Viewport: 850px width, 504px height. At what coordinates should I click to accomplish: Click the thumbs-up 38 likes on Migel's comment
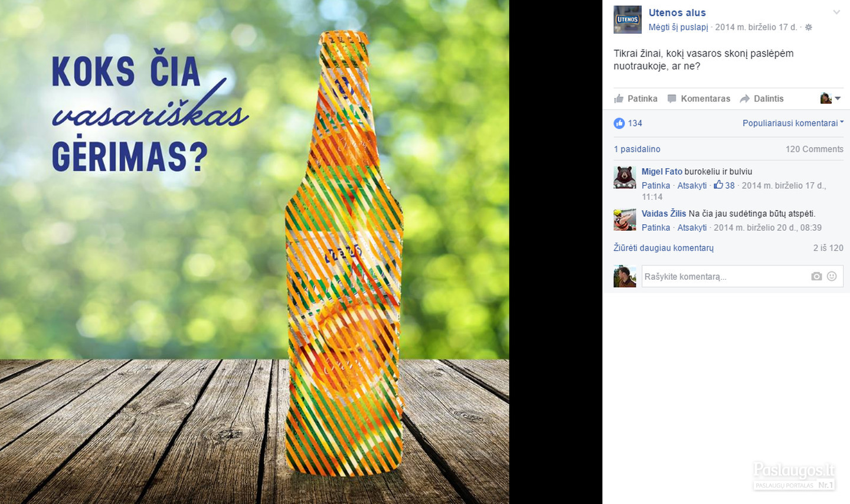(724, 185)
